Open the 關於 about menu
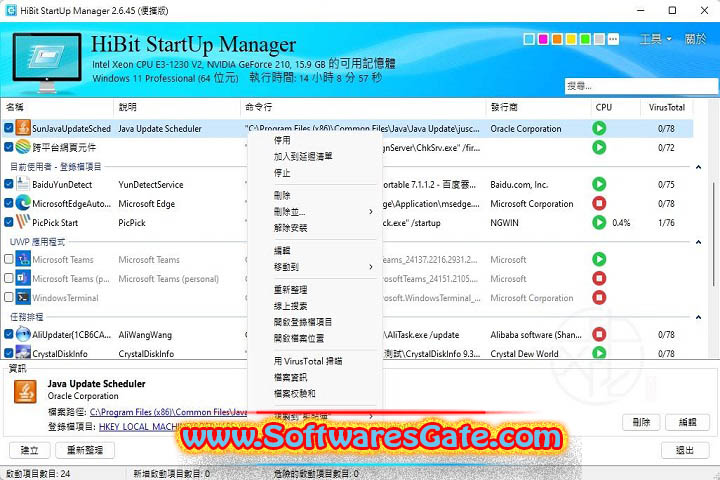This screenshot has height=480, width=720. coord(695,39)
